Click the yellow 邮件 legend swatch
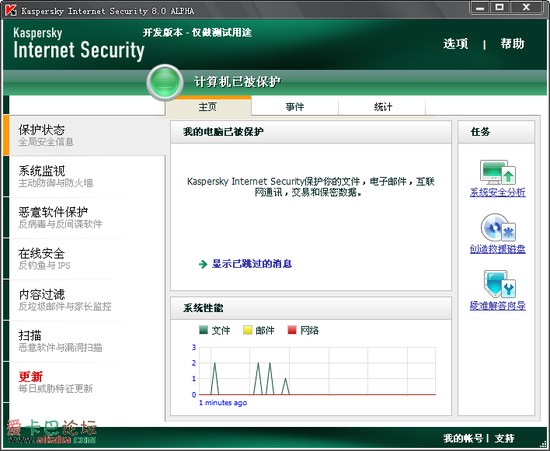The image size is (550, 451). click(x=248, y=330)
